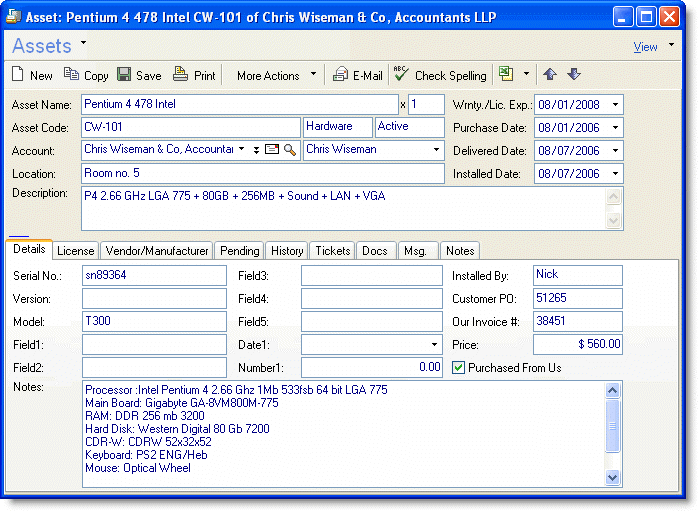
Task: Go to previous record with up arrow
Action: click(550, 75)
